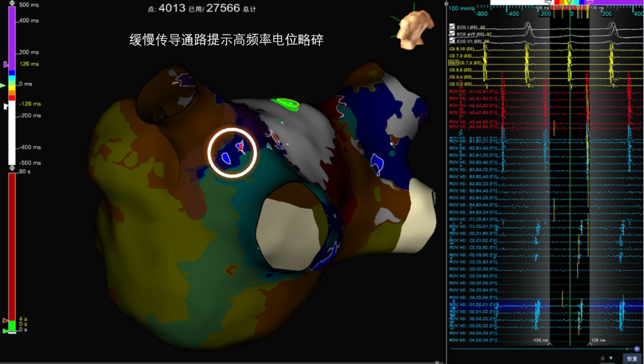Select the ROV HD A2,A3,B2 channel
Viewport: 644px width, 364px height.
[473, 105]
